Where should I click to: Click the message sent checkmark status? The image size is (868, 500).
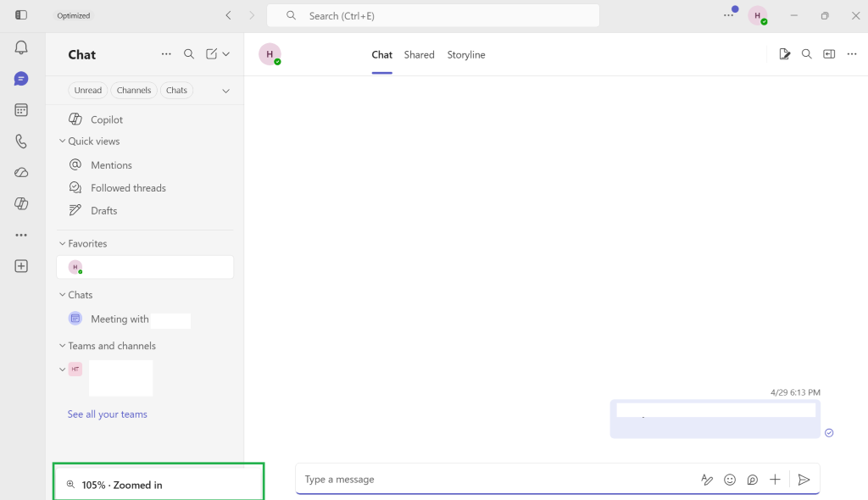pos(829,433)
